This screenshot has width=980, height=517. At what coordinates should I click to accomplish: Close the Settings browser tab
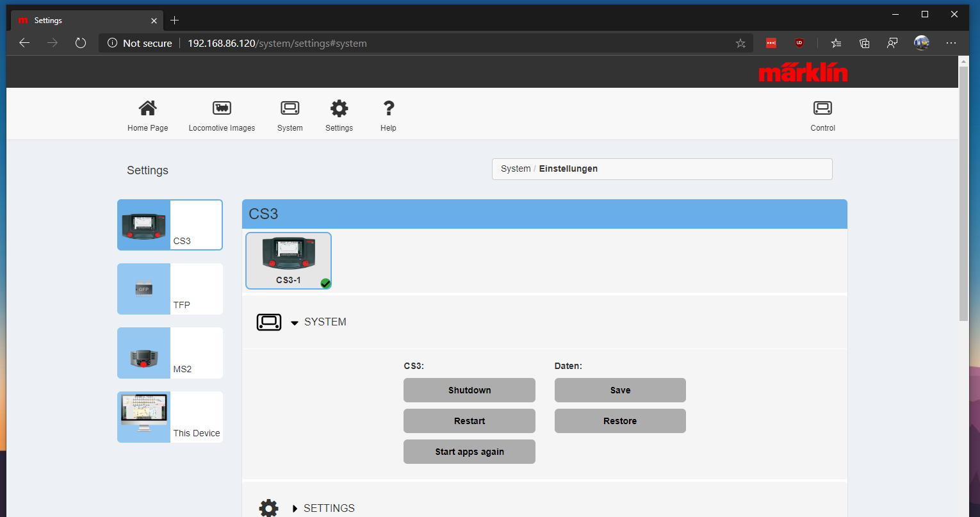tap(154, 21)
